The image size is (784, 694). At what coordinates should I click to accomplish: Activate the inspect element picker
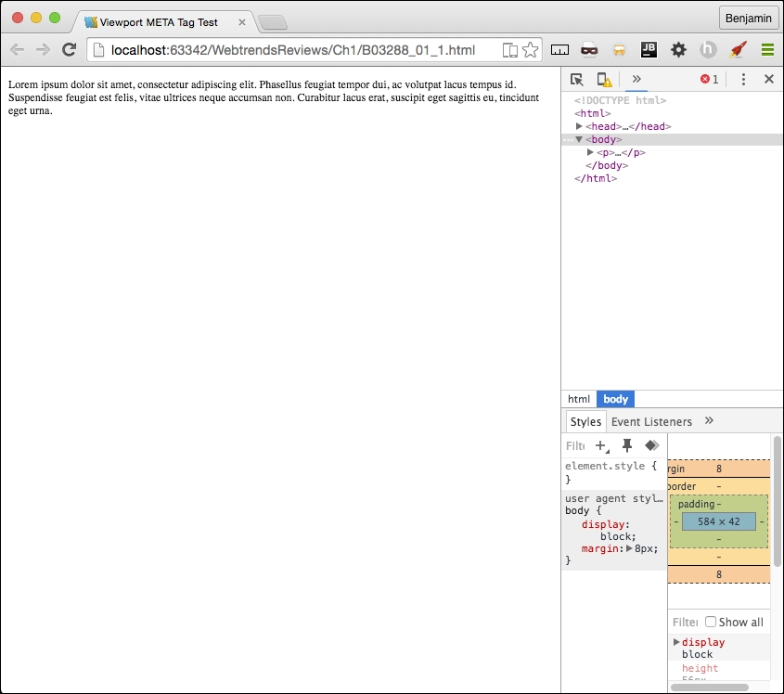(x=577, y=80)
